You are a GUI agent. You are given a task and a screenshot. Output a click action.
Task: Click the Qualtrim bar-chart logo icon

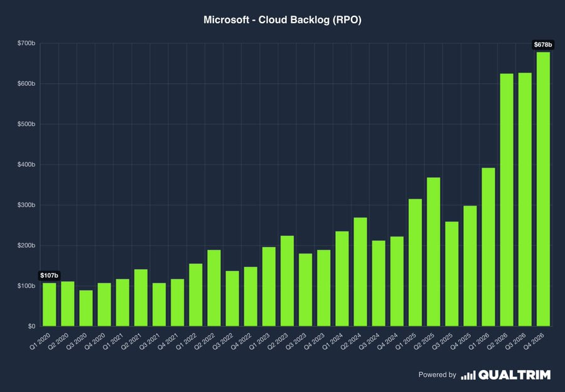click(468, 375)
